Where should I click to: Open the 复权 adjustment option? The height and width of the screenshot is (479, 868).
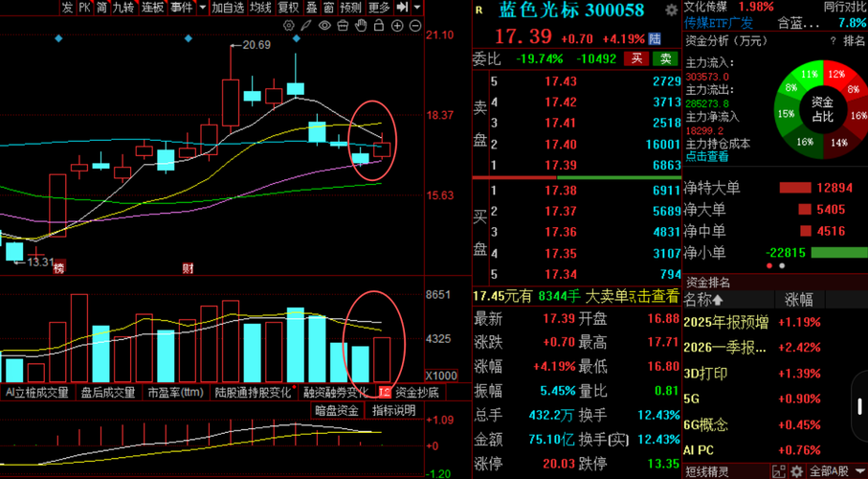[288, 8]
